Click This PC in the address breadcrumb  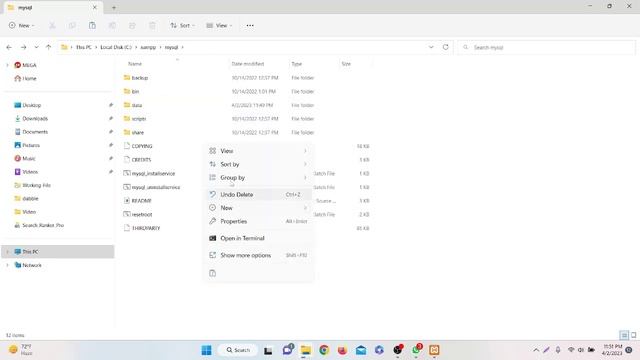[x=84, y=47]
